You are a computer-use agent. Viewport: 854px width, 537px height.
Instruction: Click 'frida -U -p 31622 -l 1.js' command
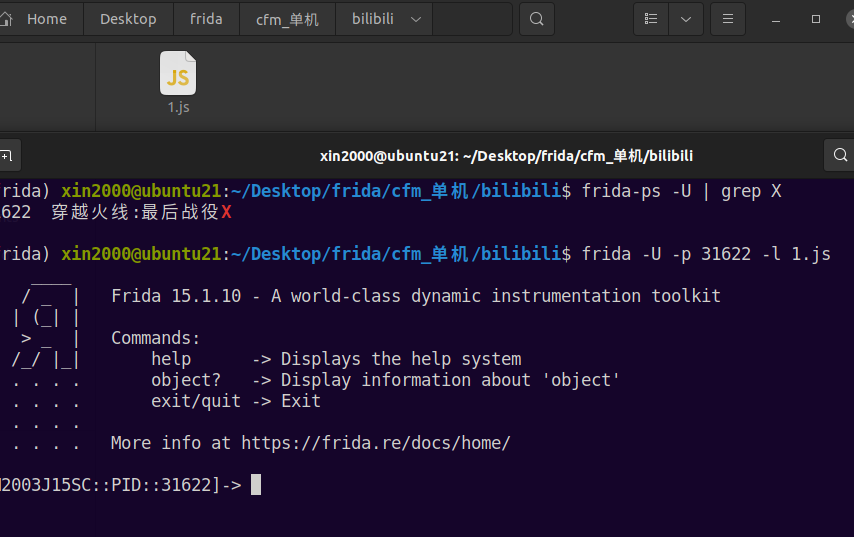[x=706, y=254]
